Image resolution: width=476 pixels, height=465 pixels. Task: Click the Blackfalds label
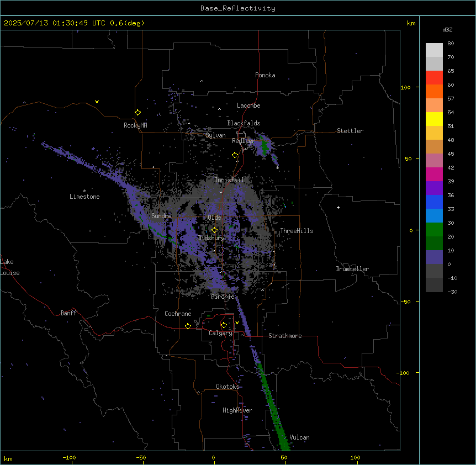tap(244, 123)
